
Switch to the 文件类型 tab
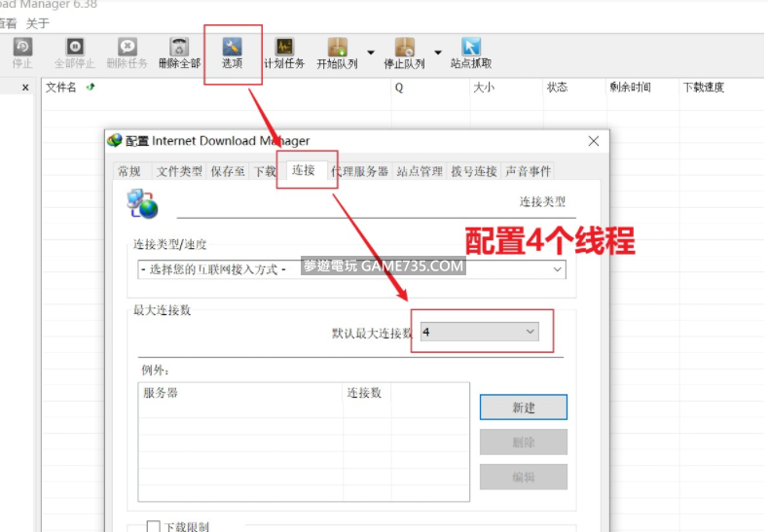tap(179, 171)
